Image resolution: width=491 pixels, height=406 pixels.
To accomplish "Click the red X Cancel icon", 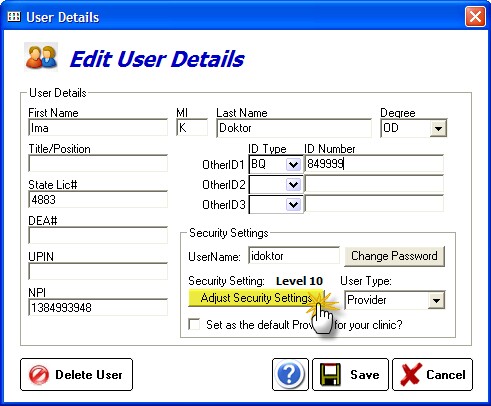I will pos(410,375).
